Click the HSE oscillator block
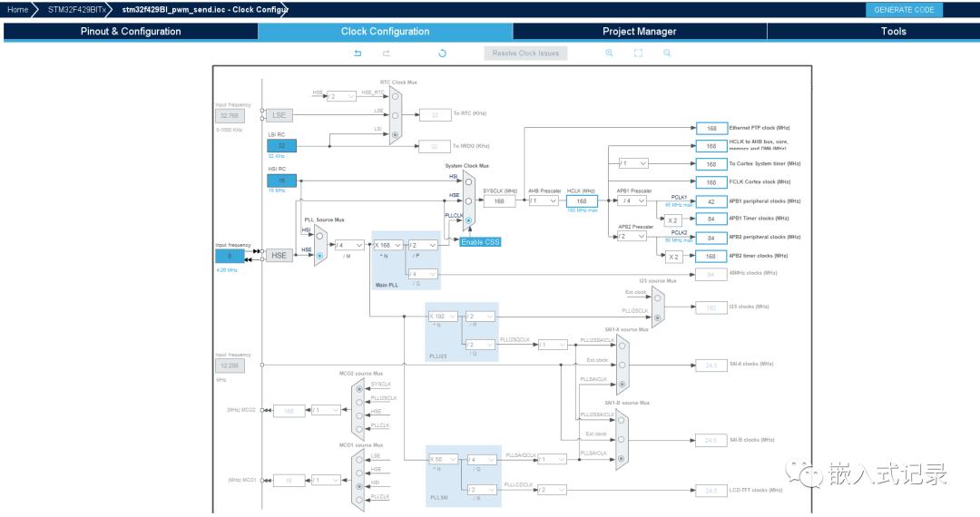 [279, 256]
